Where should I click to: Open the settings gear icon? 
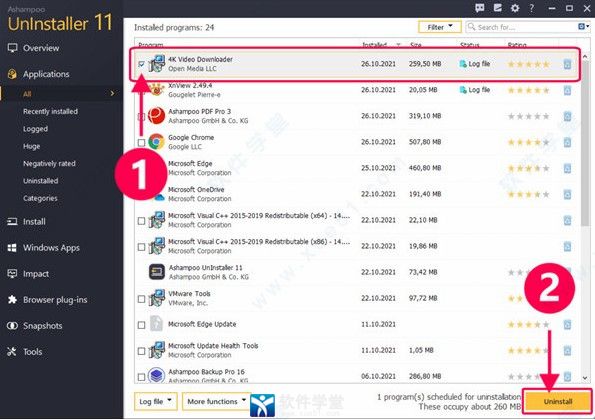pos(515,8)
